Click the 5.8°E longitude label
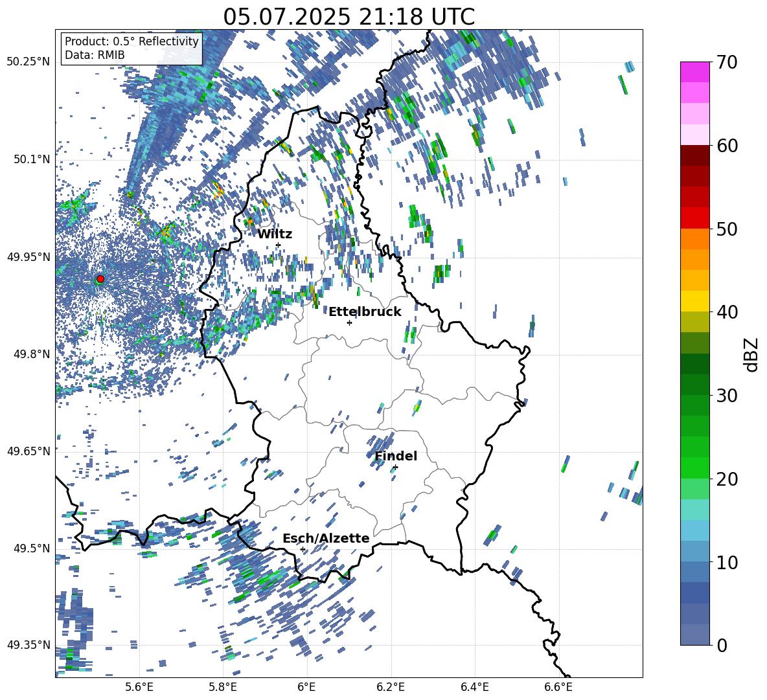Viewport: 767px width, 700px height. pos(223,687)
